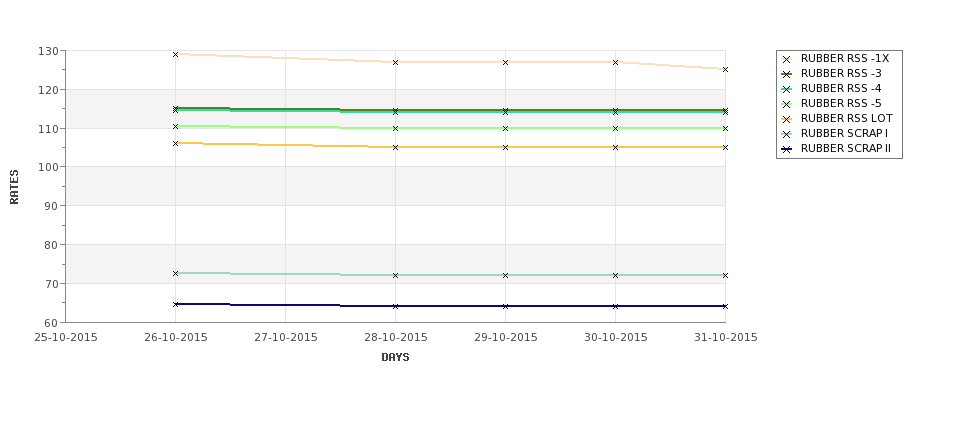This screenshot has width=975, height=429.
Task: Click the RUBBER RSS LOT legend marker
Action: (787, 119)
